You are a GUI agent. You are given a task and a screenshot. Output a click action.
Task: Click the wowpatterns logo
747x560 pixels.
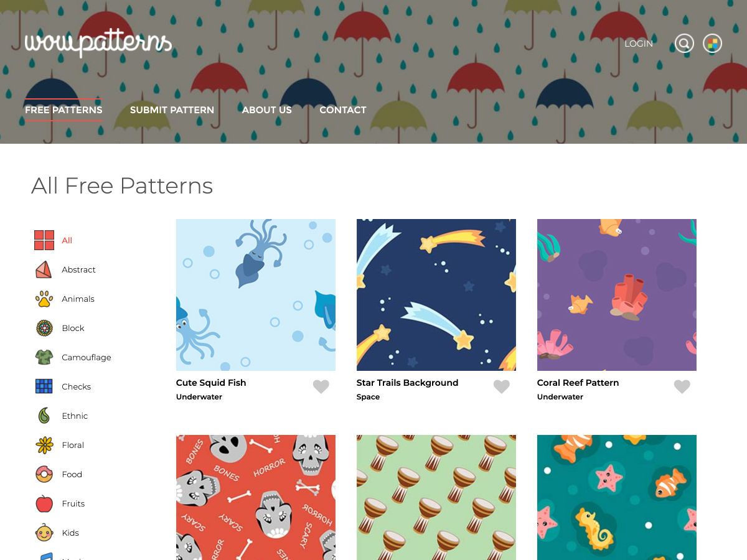[98, 43]
